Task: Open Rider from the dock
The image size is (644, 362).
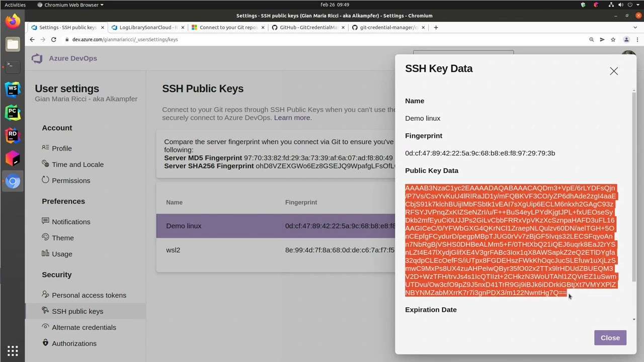Action: [x=13, y=135]
